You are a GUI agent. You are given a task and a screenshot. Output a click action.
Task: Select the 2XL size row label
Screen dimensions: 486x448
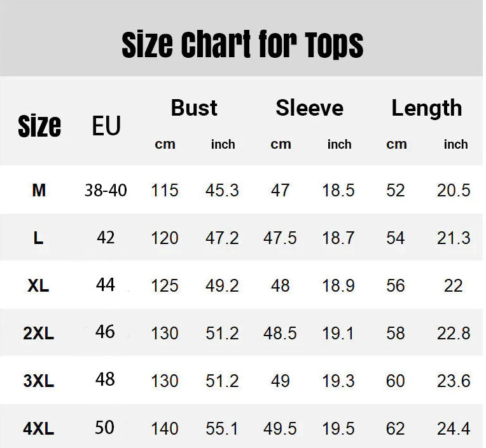click(x=39, y=333)
